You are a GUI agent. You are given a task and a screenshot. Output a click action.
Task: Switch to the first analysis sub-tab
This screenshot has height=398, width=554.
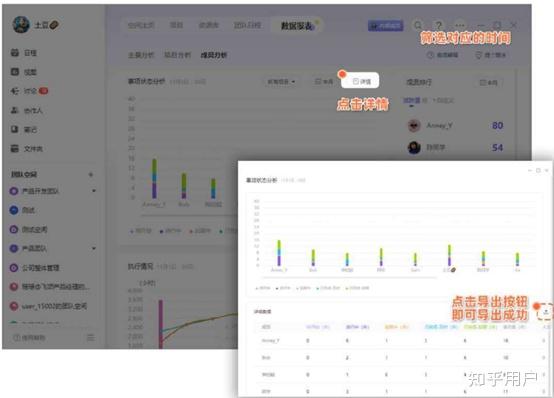(141, 55)
